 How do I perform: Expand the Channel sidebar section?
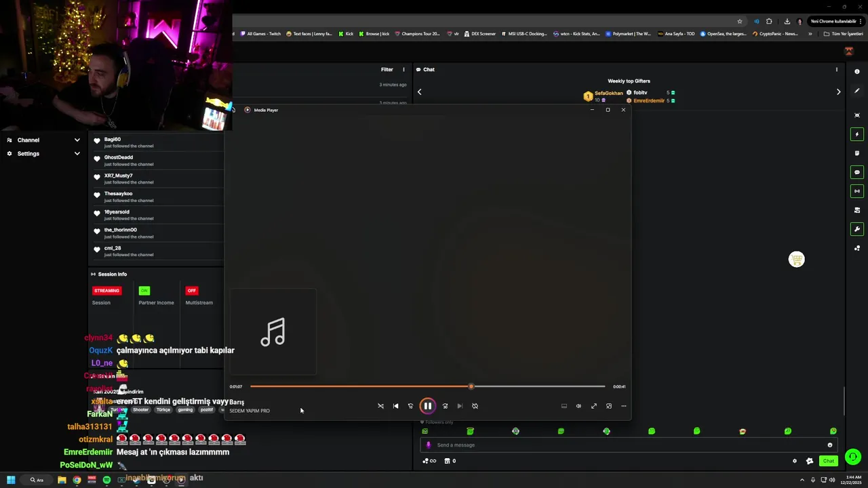43,140
